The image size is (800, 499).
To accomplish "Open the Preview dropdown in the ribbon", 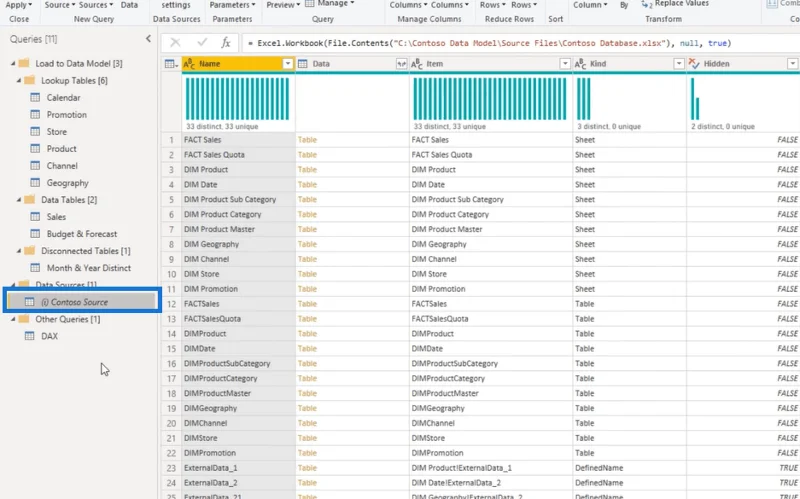I will (x=283, y=5).
